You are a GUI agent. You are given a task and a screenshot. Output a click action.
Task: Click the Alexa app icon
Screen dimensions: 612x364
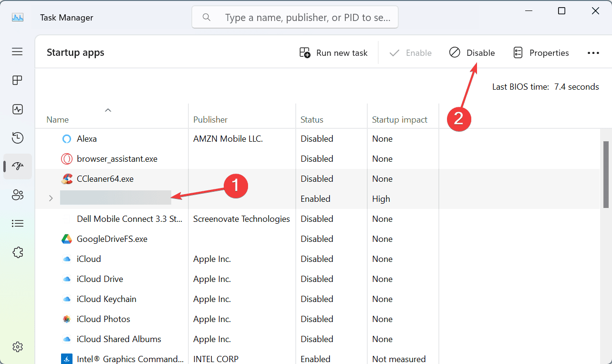(67, 139)
